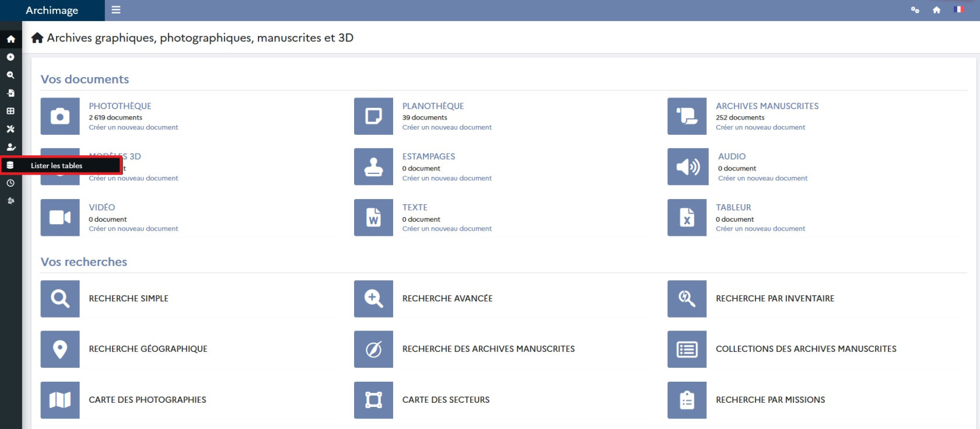Click the home icon in the left sidebar

(10, 39)
